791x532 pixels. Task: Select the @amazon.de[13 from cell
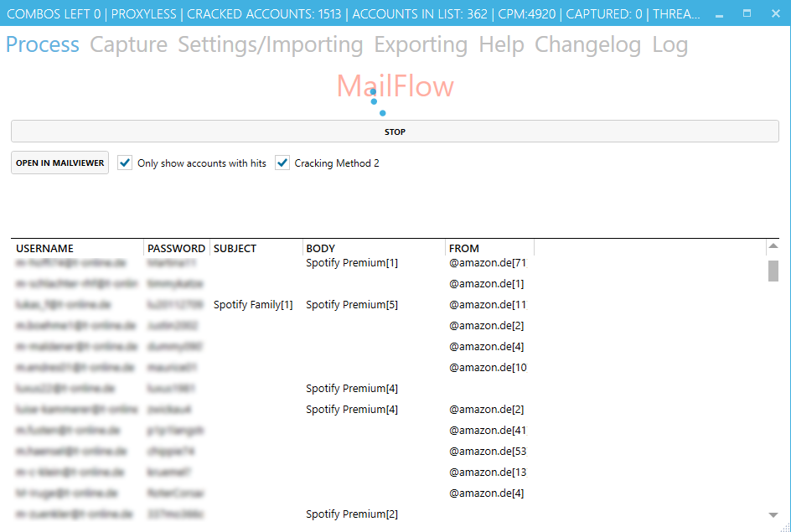488,472
